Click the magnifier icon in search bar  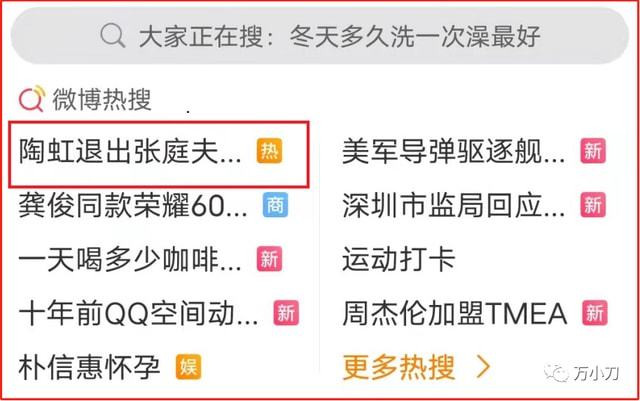(113, 36)
